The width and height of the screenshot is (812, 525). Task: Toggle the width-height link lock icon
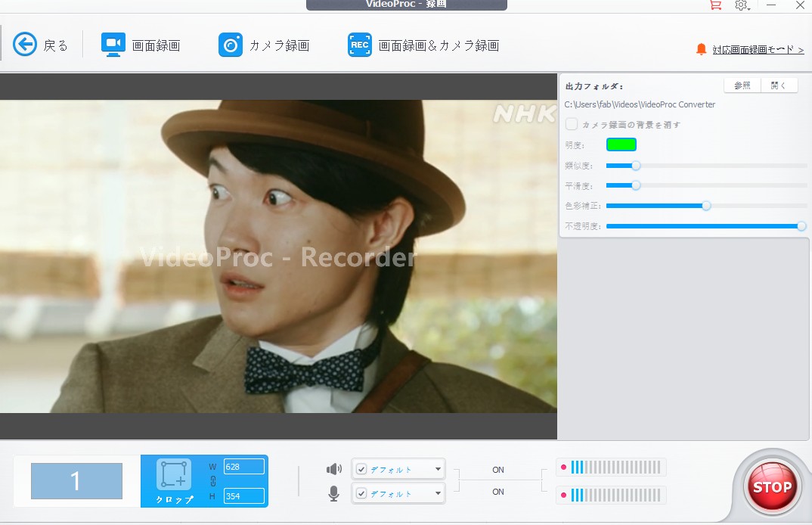[x=212, y=481]
